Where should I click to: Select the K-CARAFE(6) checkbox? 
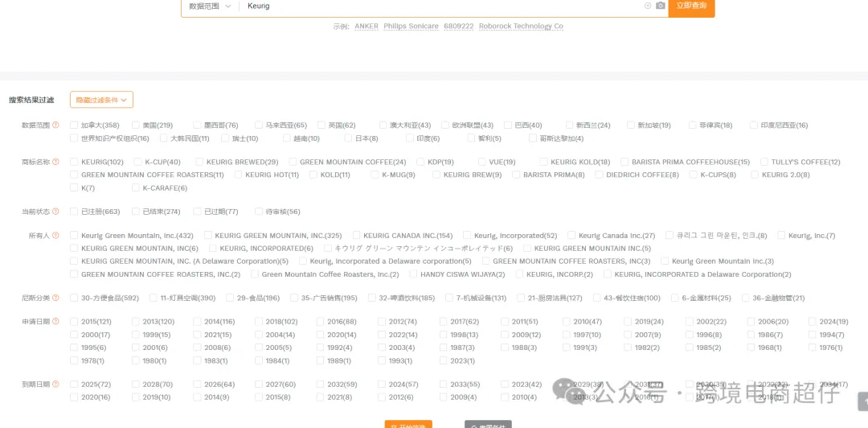coord(136,188)
